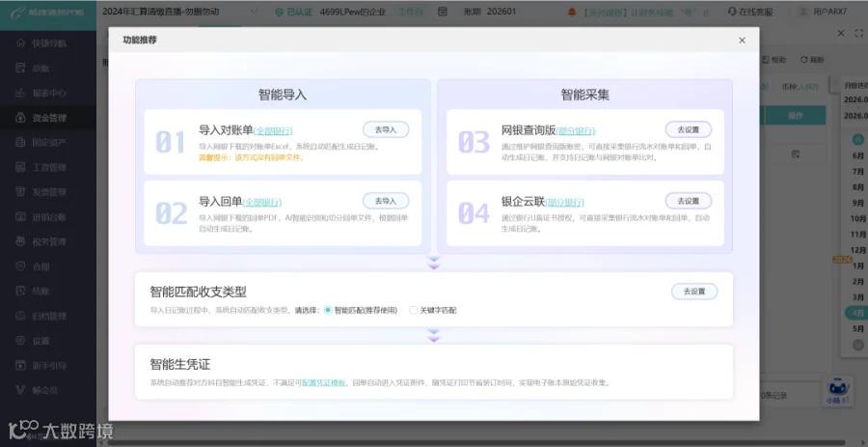The height and width of the screenshot is (447, 868).
Task: Open the 小畅AI assistant robot
Action: (x=836, y=392)
